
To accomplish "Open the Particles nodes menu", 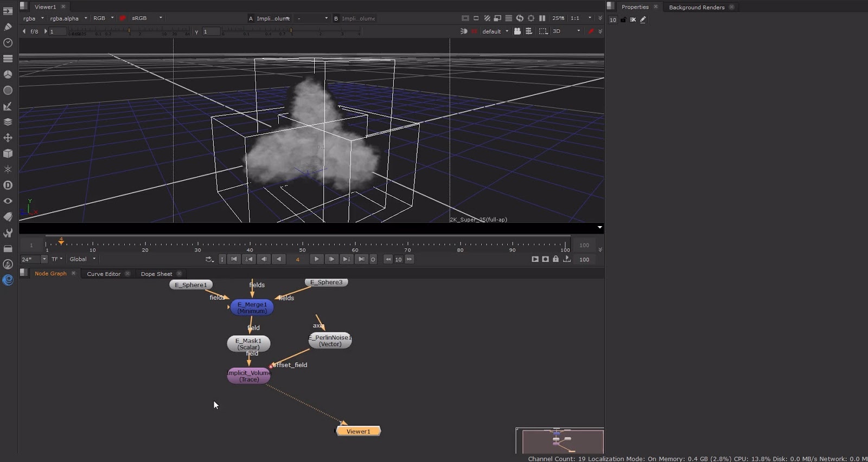I will coord(8,169).
